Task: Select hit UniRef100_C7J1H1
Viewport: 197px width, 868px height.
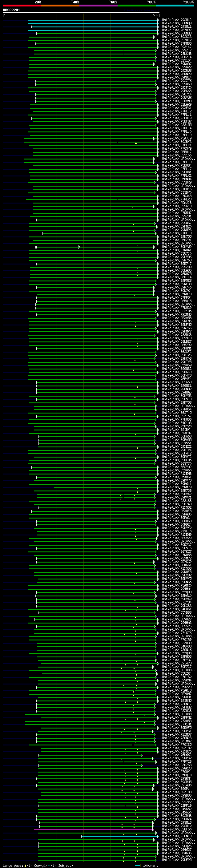Action: [176, 724]
